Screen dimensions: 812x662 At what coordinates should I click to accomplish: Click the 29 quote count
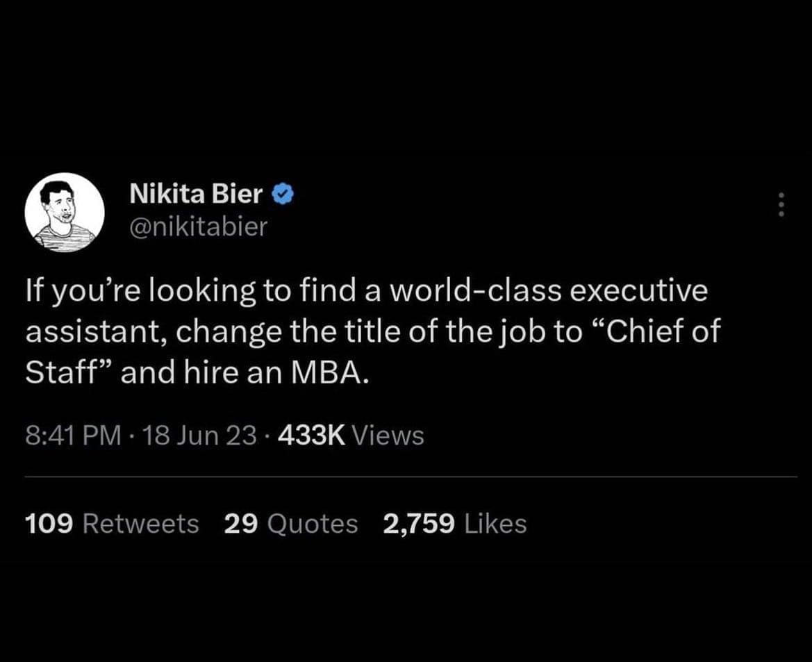pyautogui.click(x=240, y=524)
